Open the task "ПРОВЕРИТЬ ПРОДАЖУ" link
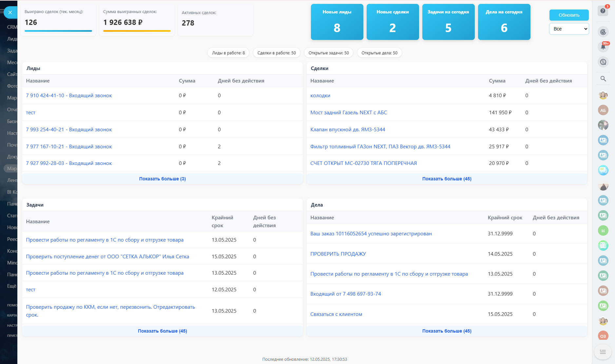This screenshot has width=615, height=364. click(338, 254)
